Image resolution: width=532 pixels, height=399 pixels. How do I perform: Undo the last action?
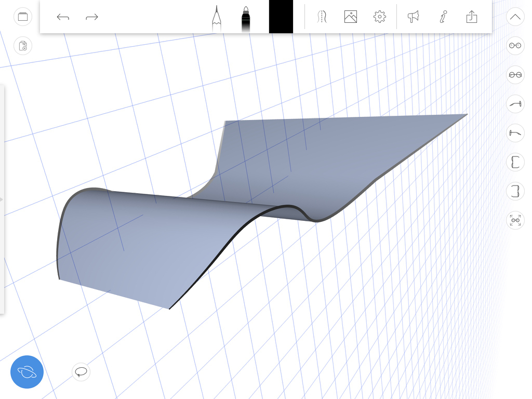(x=63, y=17)
